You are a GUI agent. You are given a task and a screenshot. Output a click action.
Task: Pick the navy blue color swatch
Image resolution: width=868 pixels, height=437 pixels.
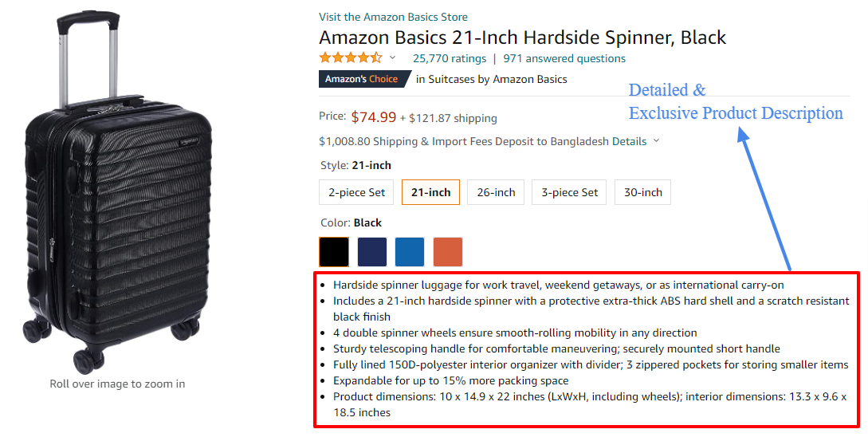coord(372,252)
